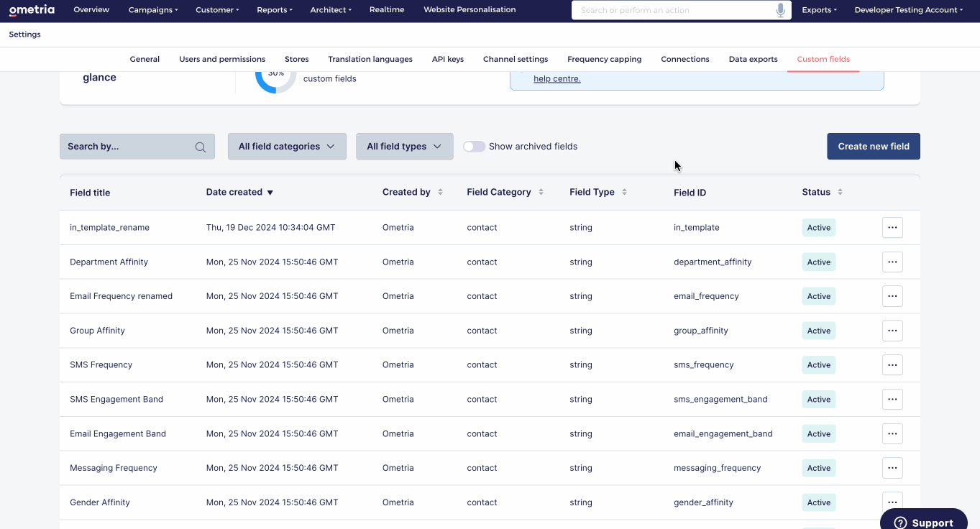Click the microphone icon in search bar
The image size is (980, 529).
781,10
